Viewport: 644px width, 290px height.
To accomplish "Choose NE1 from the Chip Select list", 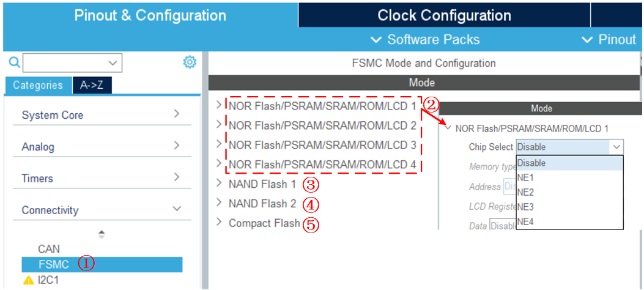I will pyautogui.click(x=525, y=177).
